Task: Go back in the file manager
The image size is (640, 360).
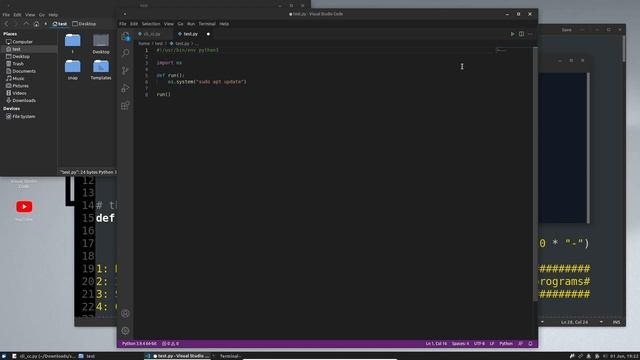Action: pos(6,24)
